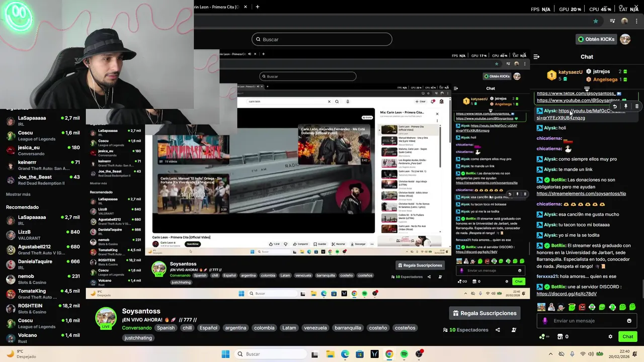Click the colombia tag
Viewport: 644px width, 362px height.
tap(264, 328)
